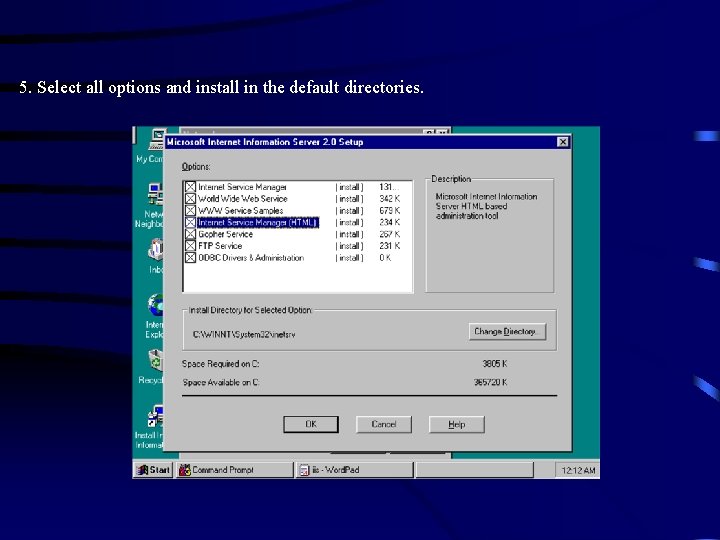Select Install Internet Information desktop icon
The height and width of the screenshot is (540, 720).
(150, 427)
